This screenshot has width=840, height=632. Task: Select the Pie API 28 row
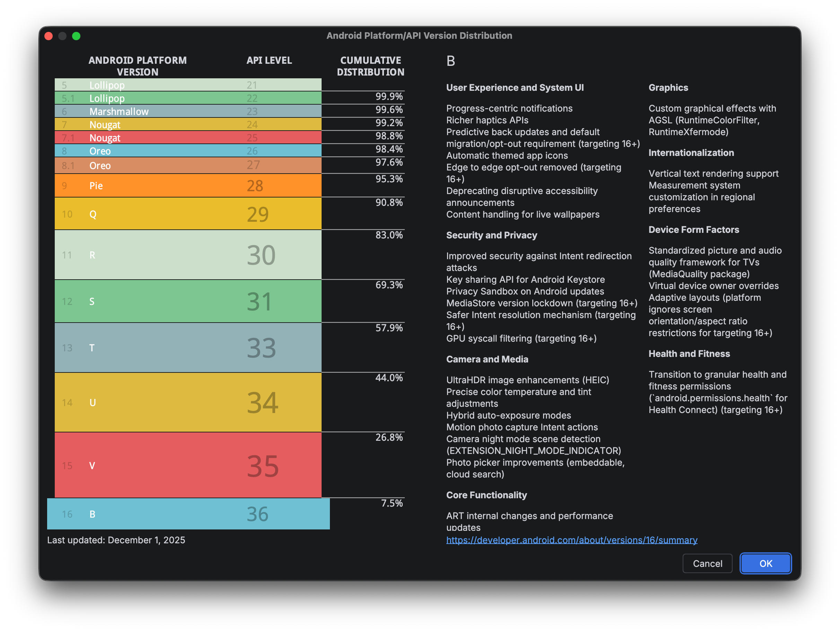pos(188,186)
